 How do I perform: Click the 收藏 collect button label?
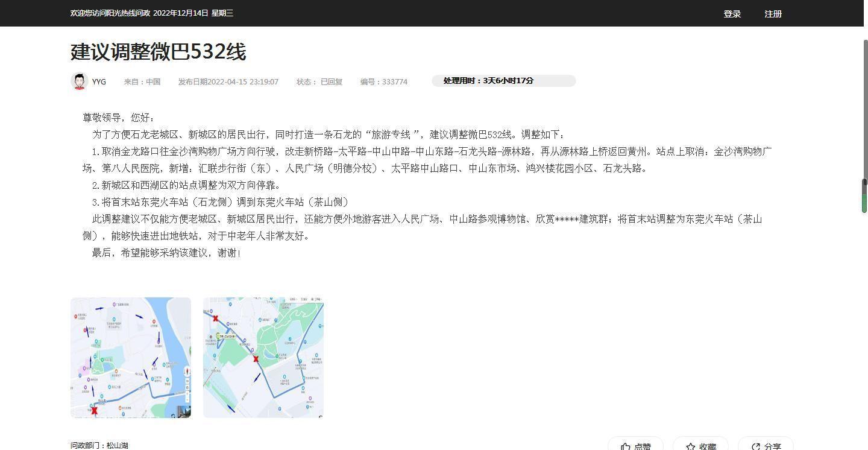pos(708,447)
